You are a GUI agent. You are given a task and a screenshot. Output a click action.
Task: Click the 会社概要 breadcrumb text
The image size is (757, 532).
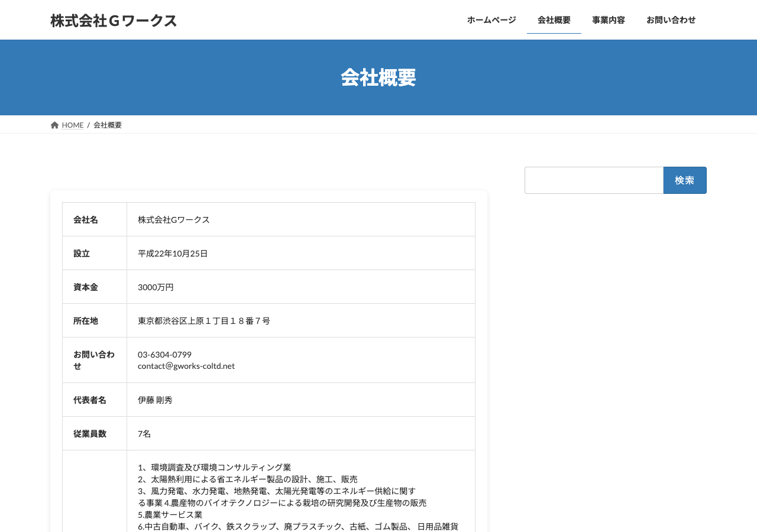108,125
